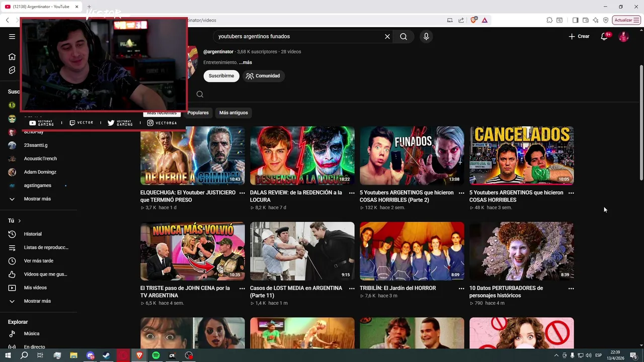Open the ESP language indicator
This screenshot has width=644, height=362.
[599, 355]
